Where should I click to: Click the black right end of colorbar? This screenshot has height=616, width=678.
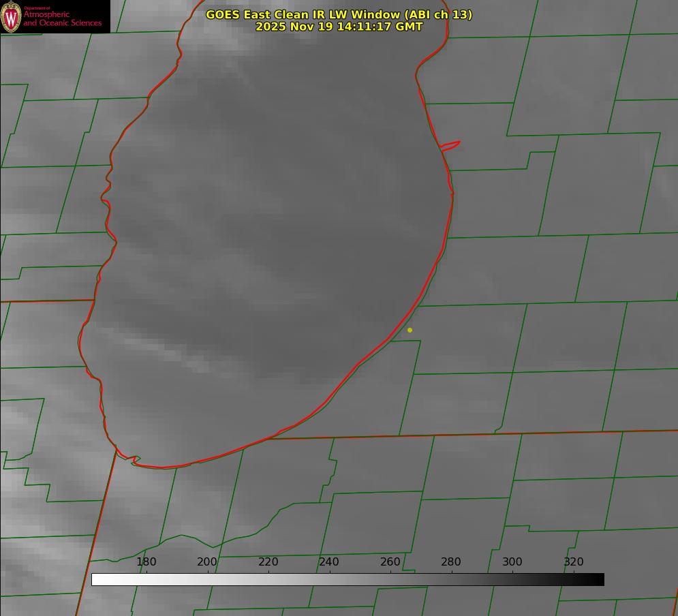[x=598, y=579]
